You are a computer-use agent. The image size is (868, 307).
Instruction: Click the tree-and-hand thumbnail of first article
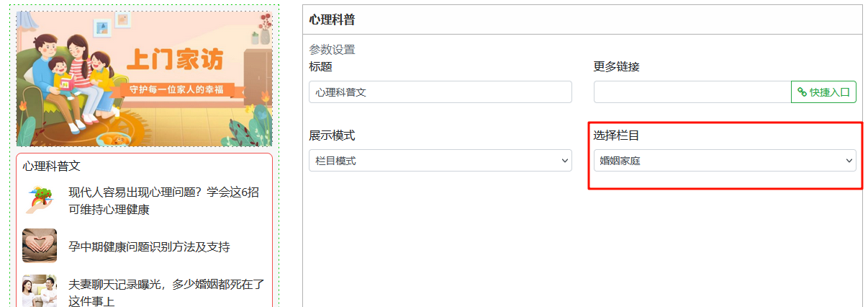40,200
